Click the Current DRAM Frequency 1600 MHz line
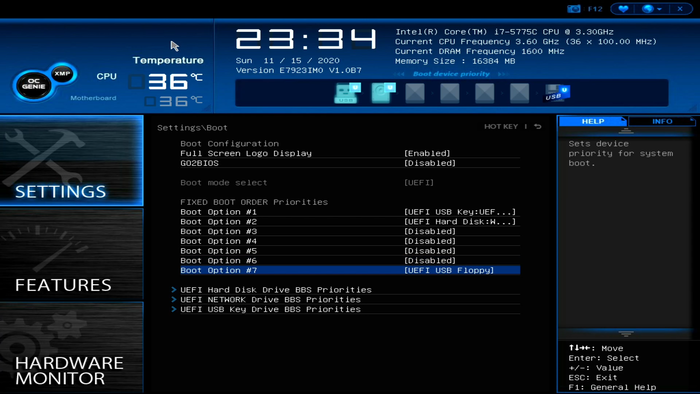The width and height of the screenshot is (700, 394). [x=479, y=51]
